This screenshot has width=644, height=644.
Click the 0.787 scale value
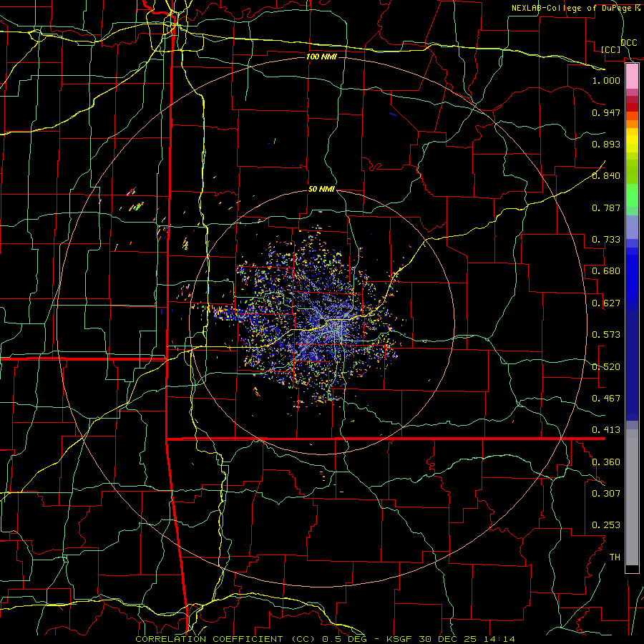pyautogui.click(x=606, y=208)
